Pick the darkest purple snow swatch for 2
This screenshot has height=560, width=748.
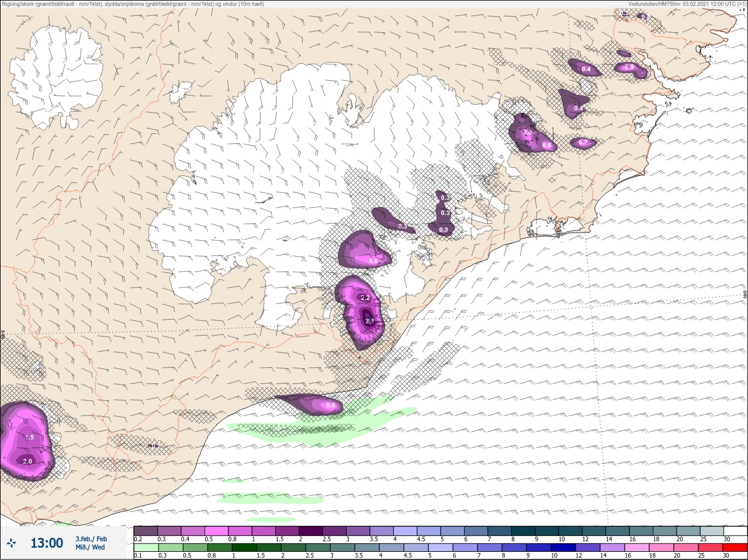pos(311,531)
